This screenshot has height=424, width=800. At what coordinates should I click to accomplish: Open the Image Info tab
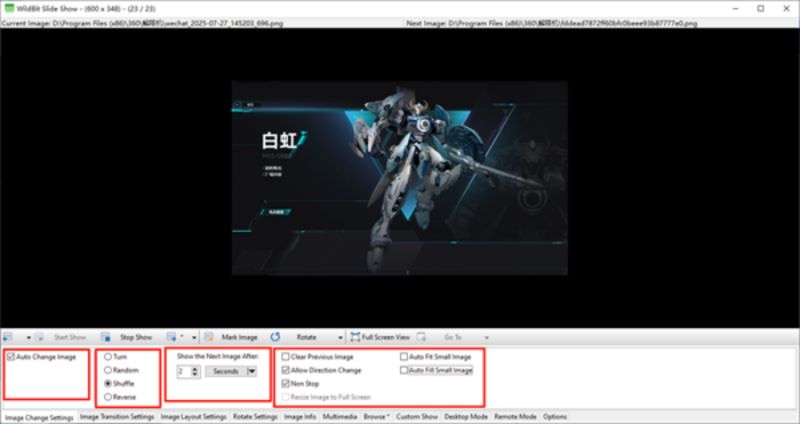point(300,417)
